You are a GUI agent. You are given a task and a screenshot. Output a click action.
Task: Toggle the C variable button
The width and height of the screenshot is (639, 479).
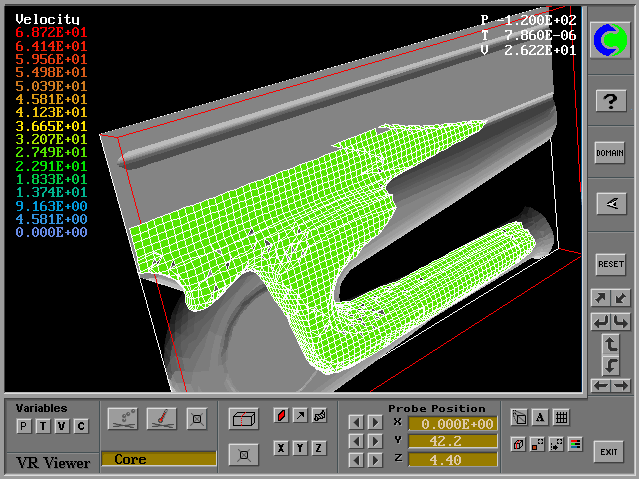(81, 427)
